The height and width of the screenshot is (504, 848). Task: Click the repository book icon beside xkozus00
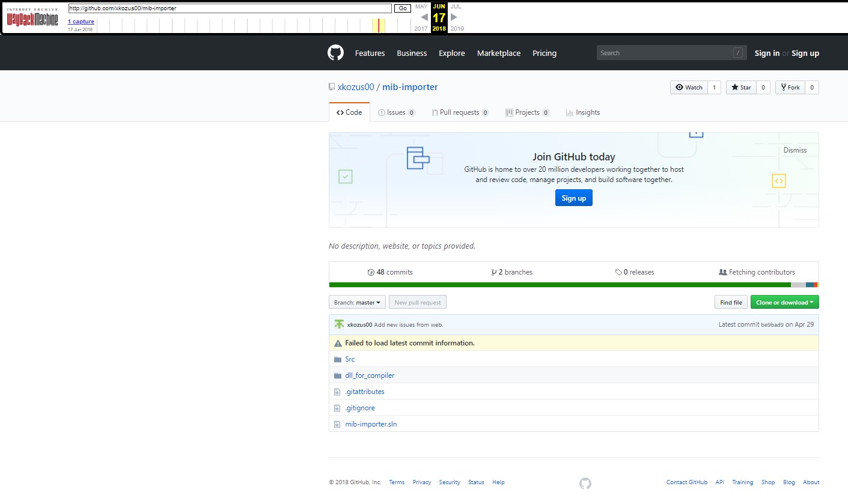click(x=332, y=87)
